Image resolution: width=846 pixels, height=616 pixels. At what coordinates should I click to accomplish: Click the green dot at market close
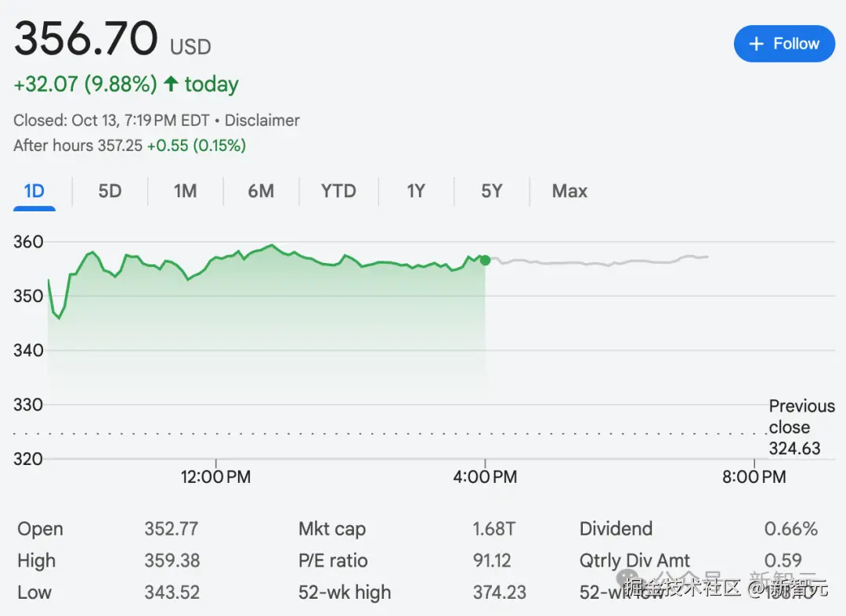tap(485, 260)
